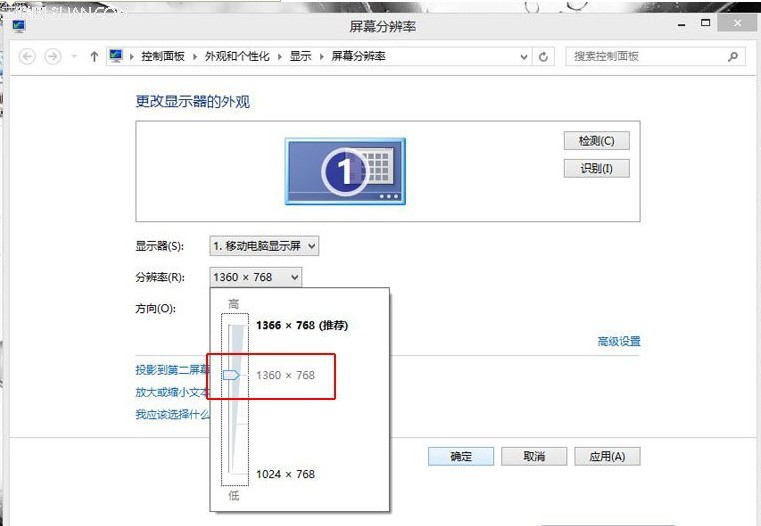Select 屏幕分辨率 breadcrumb
This screenshot has height=526, width=761.
point(358,56)
